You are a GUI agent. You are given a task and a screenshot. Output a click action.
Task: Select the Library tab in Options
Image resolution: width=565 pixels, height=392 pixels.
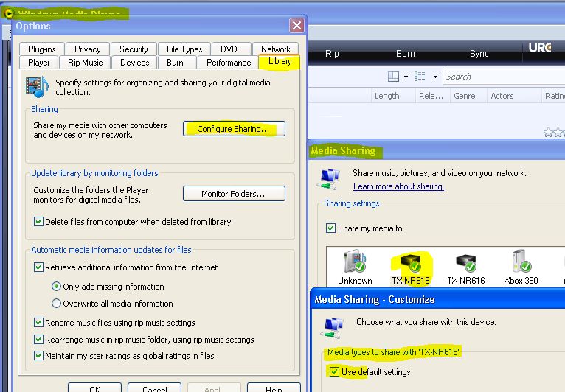(x=280, y=62)
